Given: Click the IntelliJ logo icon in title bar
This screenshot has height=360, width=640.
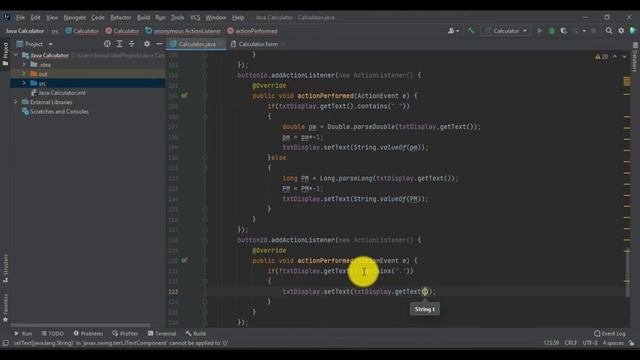Looking at the screenshot, I should (x=7, y=17).
